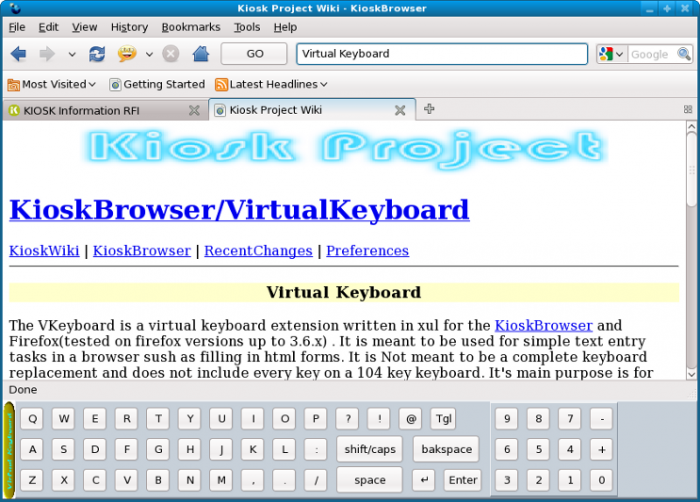This screenshot has width=700, height=502.
Task: Tap the 5 key on numeric pad
Action: tap(538, 449)
